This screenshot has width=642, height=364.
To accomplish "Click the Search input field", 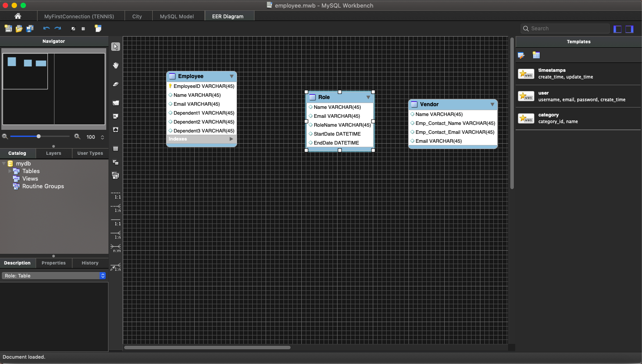I will 565,29.
